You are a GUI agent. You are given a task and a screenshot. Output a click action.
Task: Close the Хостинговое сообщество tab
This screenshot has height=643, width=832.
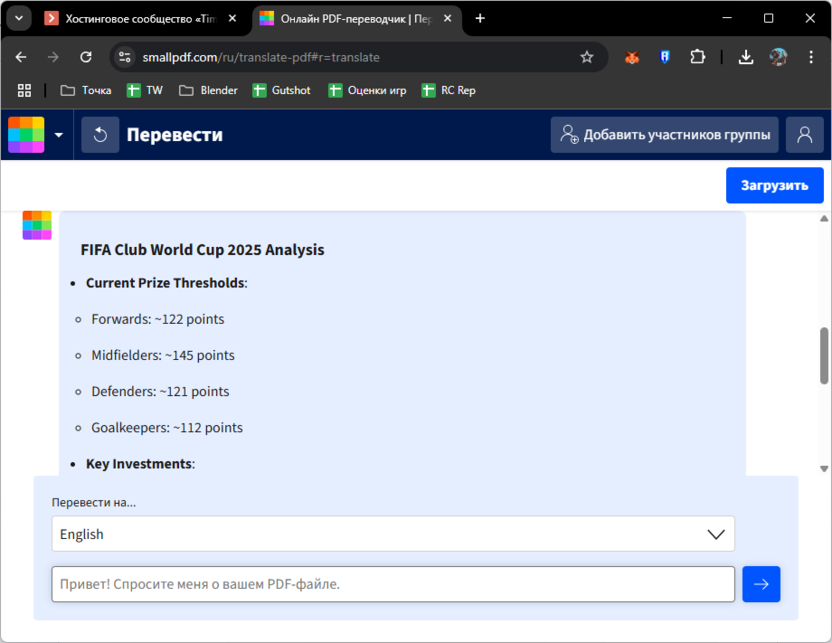232,19
